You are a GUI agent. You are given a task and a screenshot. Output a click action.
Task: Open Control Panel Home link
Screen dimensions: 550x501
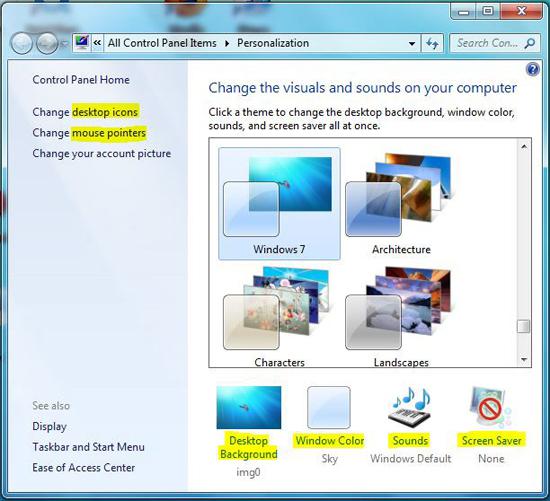click(81, 80)
